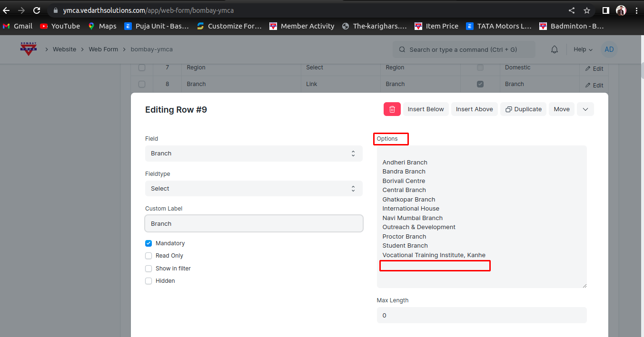Click the Bombay YMCA logo
This screenshot has height=337, width=644.
(28, 49)
